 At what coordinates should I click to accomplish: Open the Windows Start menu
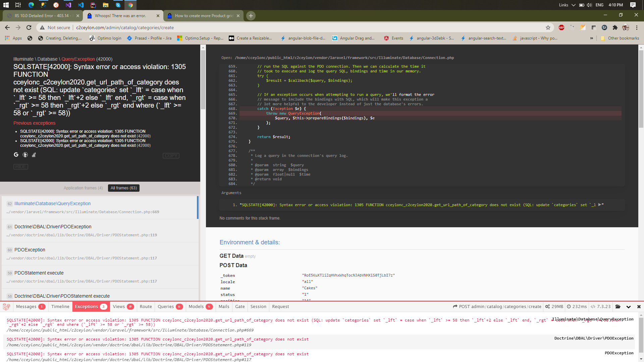(6, 5)
